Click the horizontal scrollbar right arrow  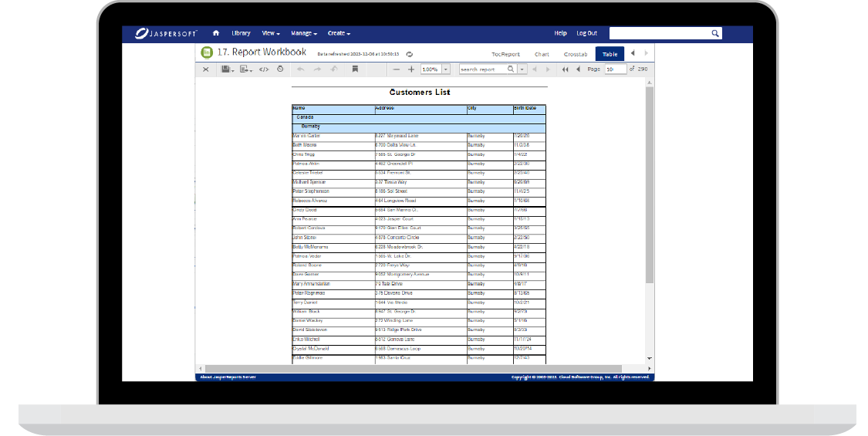point(650,368)
